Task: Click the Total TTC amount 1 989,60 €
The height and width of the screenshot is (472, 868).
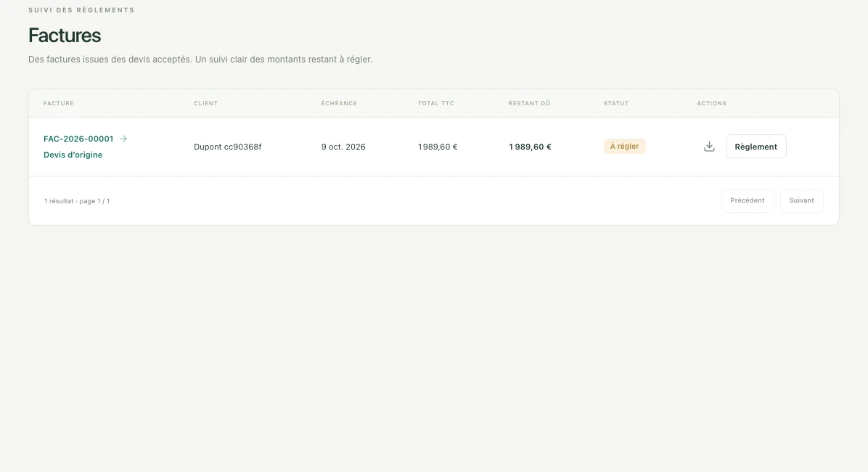Action: pyautogui.click(x=438, y=147)
